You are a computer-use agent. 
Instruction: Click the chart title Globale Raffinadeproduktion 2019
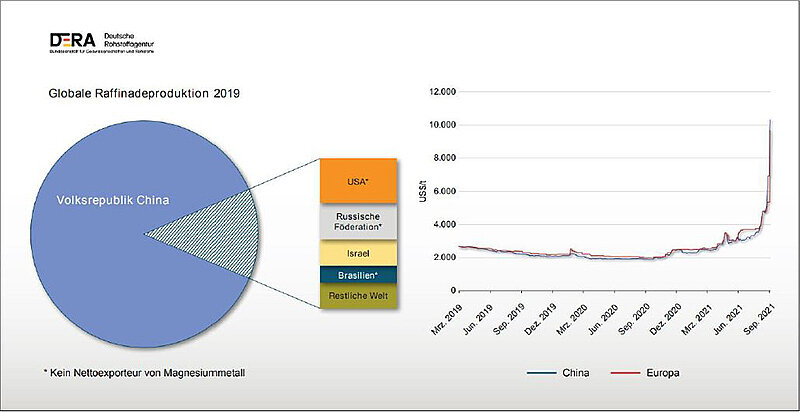pyautogui.click(x=146, y=93)
